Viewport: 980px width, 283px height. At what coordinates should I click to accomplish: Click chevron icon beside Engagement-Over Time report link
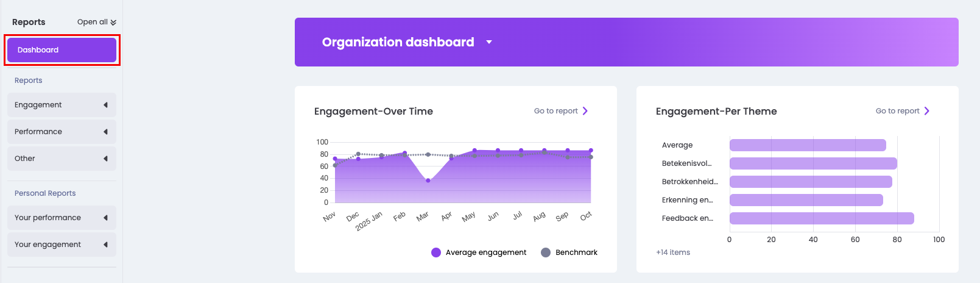coord(585,111)
